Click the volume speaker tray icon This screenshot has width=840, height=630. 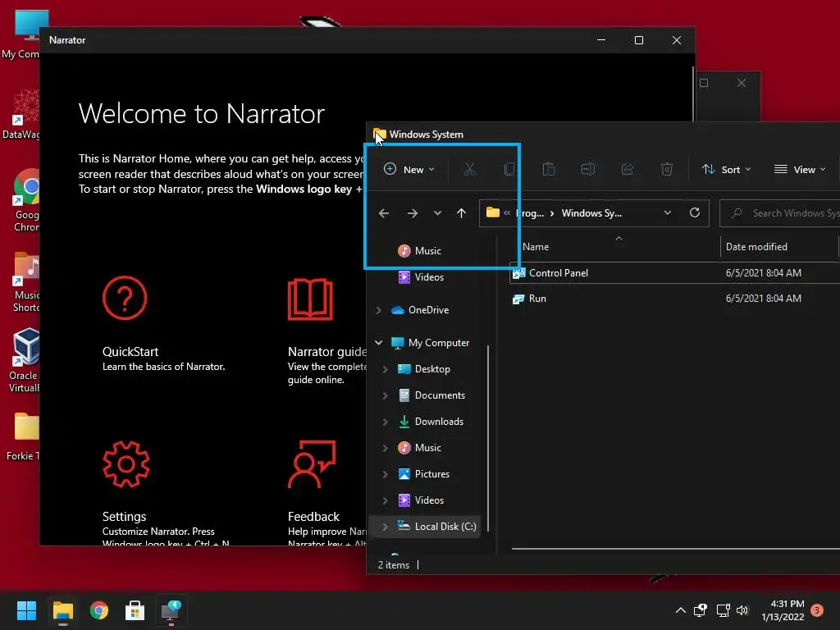point(742,610)
